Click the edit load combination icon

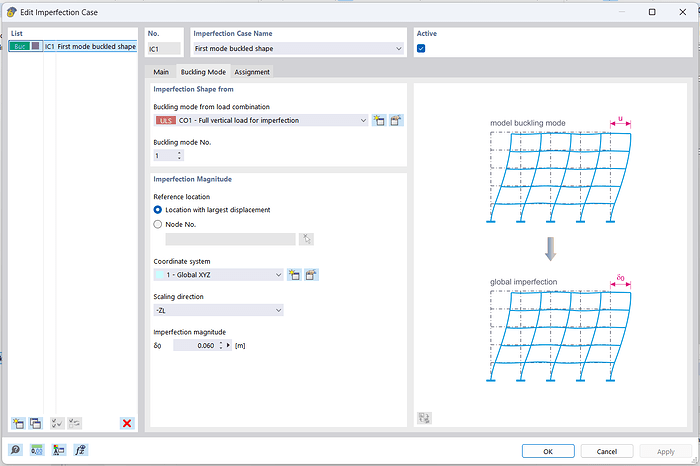[395, 121]
